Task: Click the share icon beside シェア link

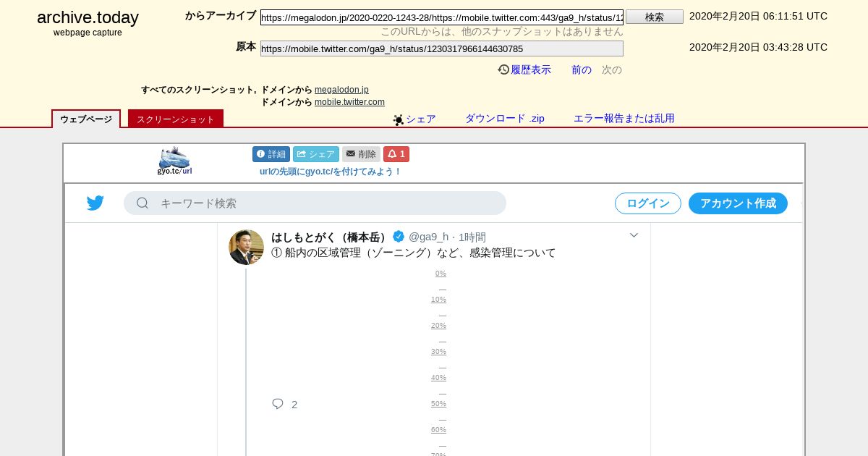Action: [398, 119]
